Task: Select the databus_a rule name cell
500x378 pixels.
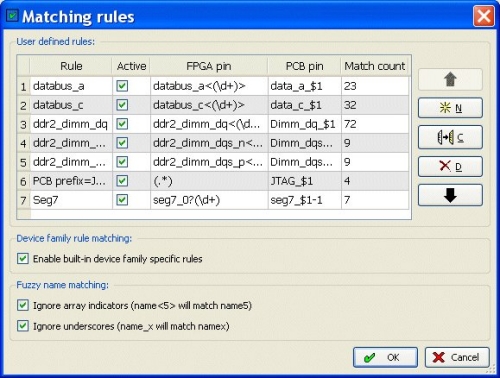Action: pos(71,86)
